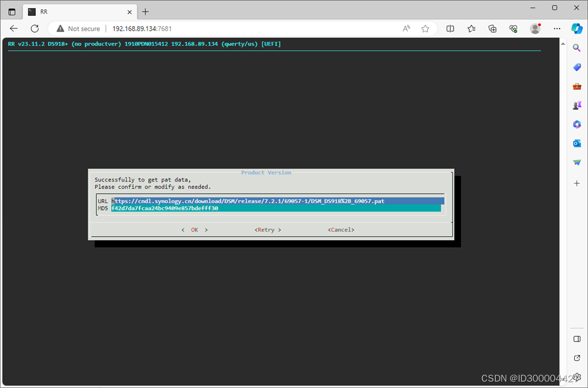Open sidebar settings gear
The height and width of the screenshot is (388, 588).
click(x=578, y=377)
